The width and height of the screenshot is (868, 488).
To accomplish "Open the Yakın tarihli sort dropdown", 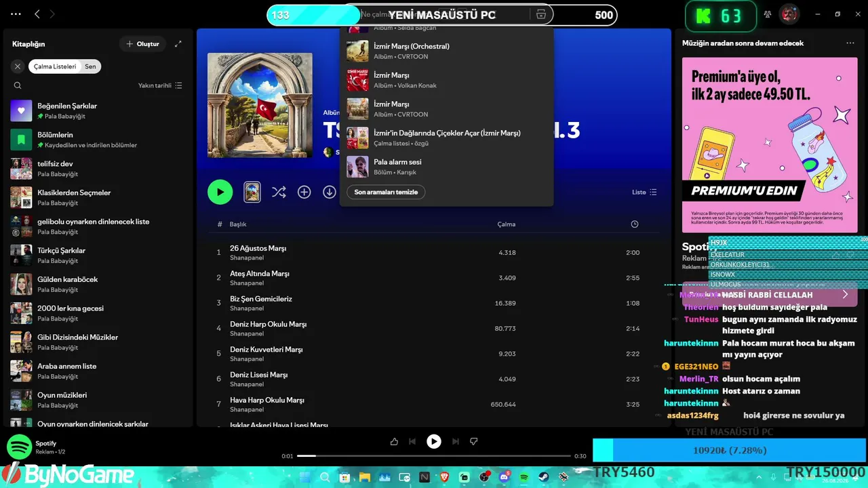I will [x=160, y=85].
